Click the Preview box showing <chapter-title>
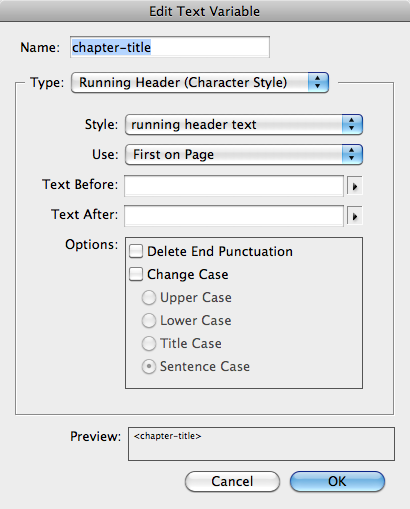The height and width of the screenshot is (509, 410). (261, 444)
